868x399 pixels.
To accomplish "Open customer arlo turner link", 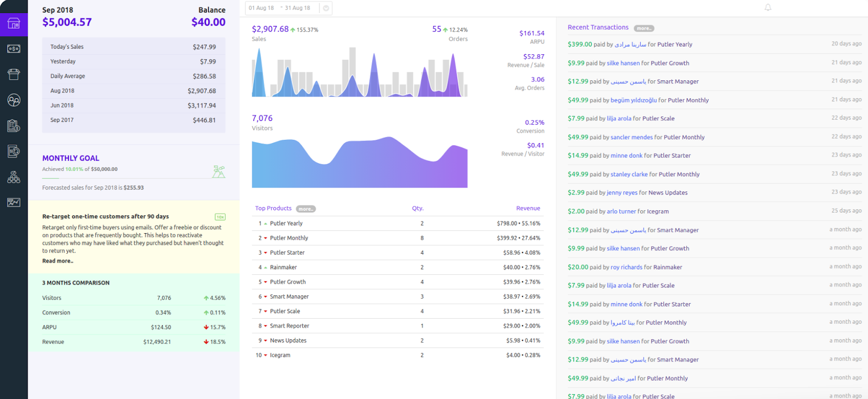I will coord(621,211).
